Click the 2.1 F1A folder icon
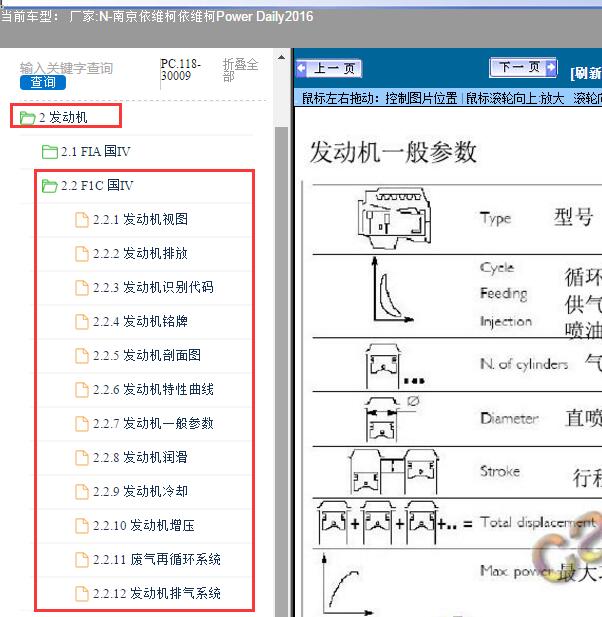The height and width of the screenshot is (617, 602). [x=50, y=151]
